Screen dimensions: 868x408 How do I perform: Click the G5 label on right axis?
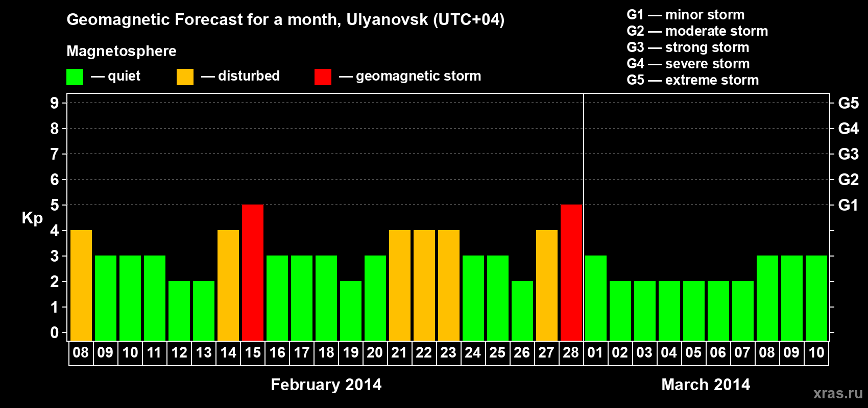pos(848,103)
